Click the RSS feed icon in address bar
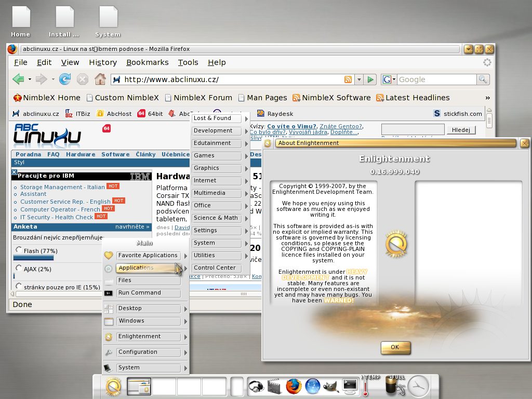Viewport: 532px width, 399px height. (348, 79)
